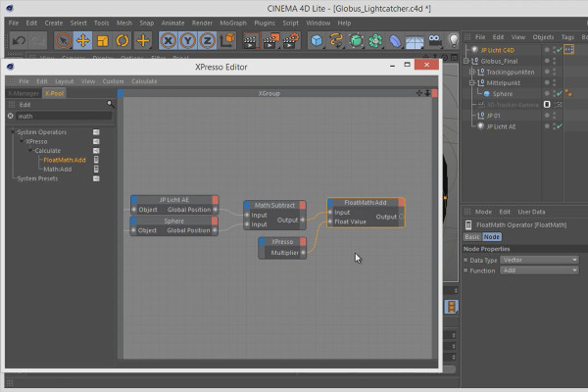This screenshot has height=392, width=588.
Task: Click the JP Licht AE node red outputs corner
Action: pos(215,200)
